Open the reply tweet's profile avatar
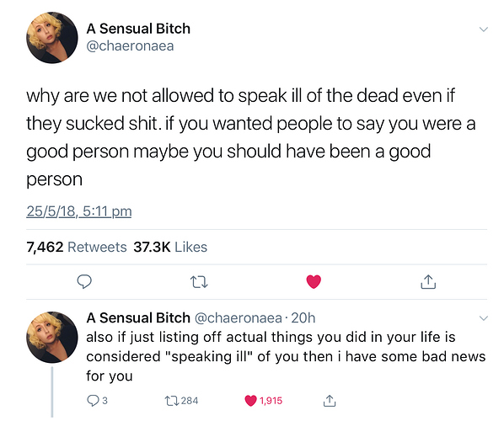This screenshot has width=504, height=421. tap(52, 337)
